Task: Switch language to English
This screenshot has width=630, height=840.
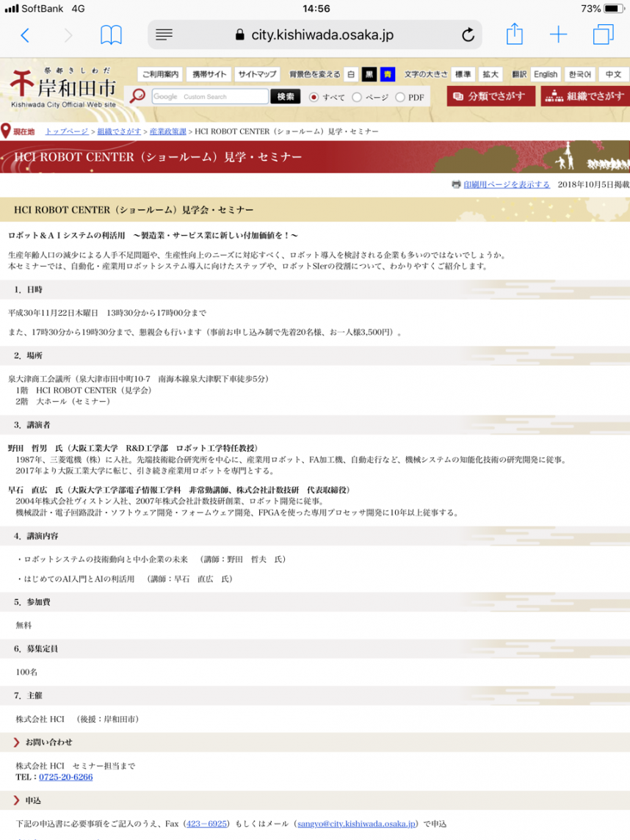Action: 546,74
